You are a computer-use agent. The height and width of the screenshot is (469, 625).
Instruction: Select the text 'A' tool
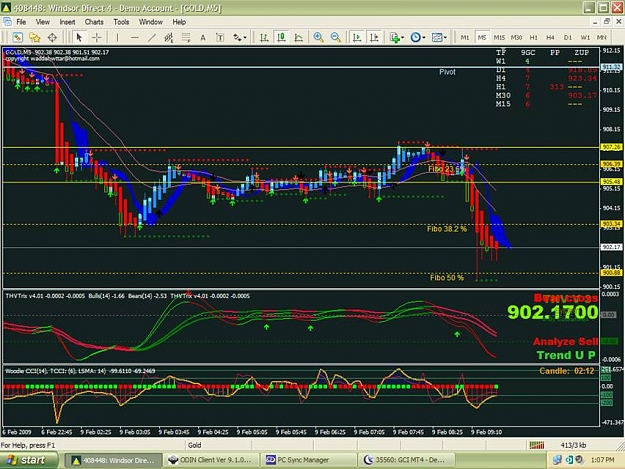tap(203, 37)
